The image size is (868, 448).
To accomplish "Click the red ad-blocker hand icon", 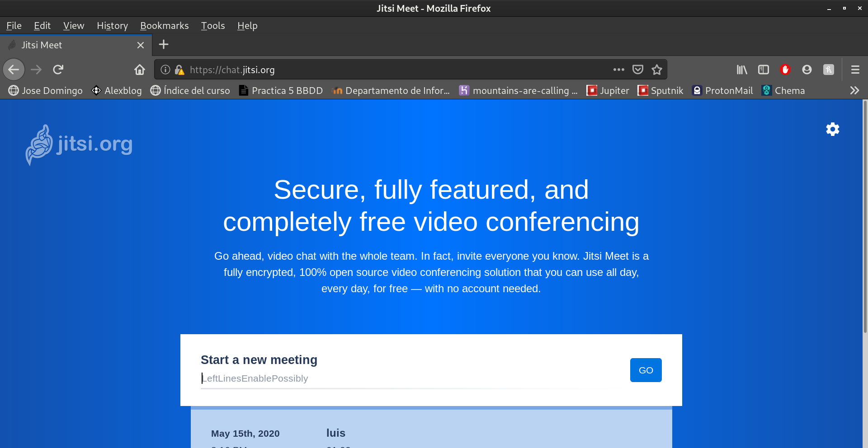I will [785, 70].
